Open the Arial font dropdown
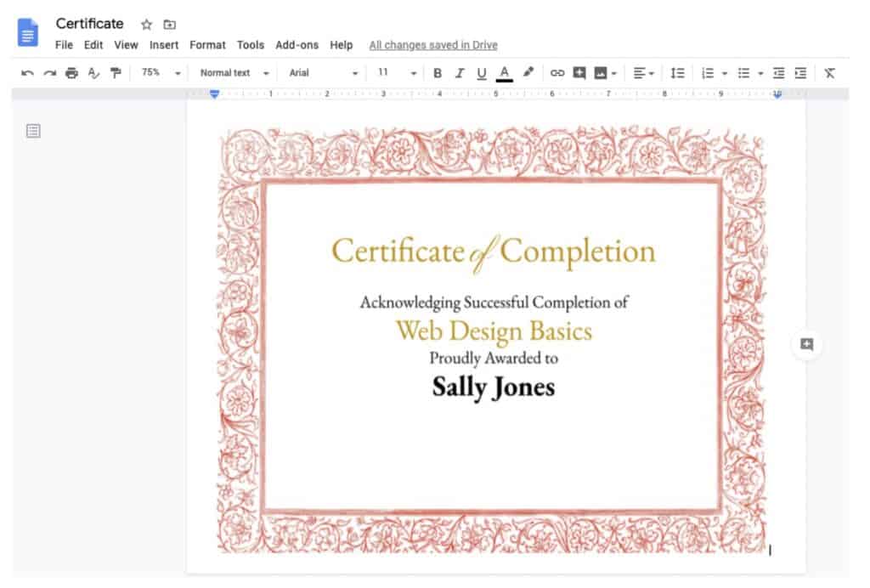Viewport: 870px width, 588px height. pyautogui.click(x=324, y=73)
